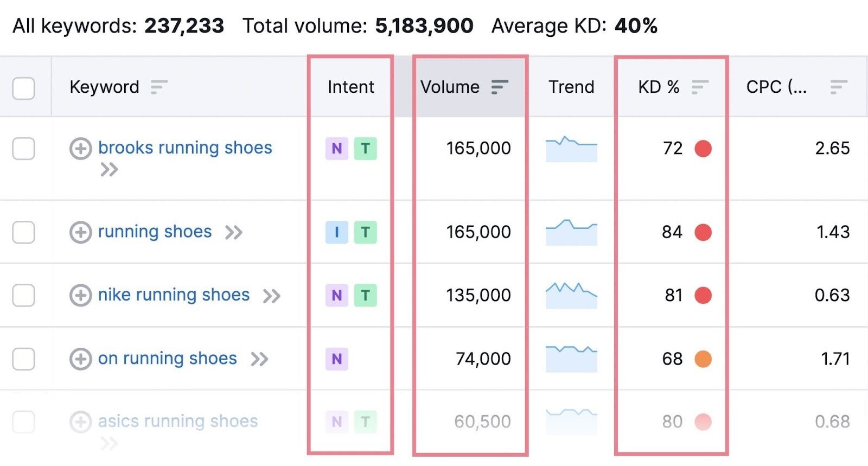Click trend sparkline for on running shoes
This screenshot has width=868, height=466.
571,359
